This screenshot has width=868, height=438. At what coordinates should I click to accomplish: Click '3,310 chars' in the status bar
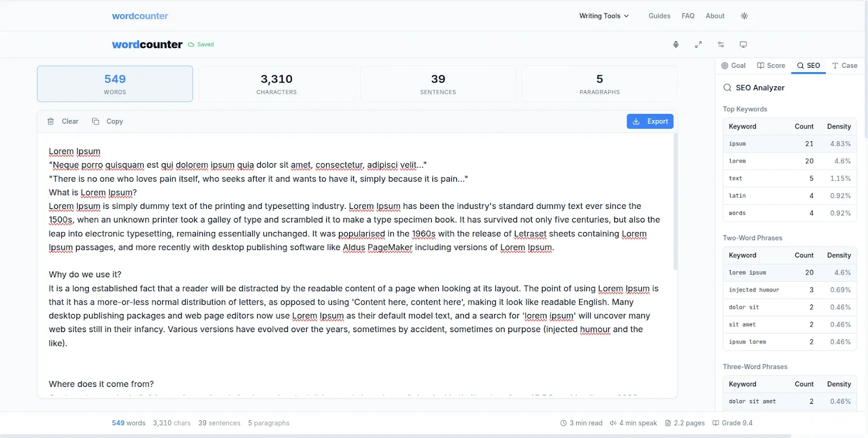(171, 423)
